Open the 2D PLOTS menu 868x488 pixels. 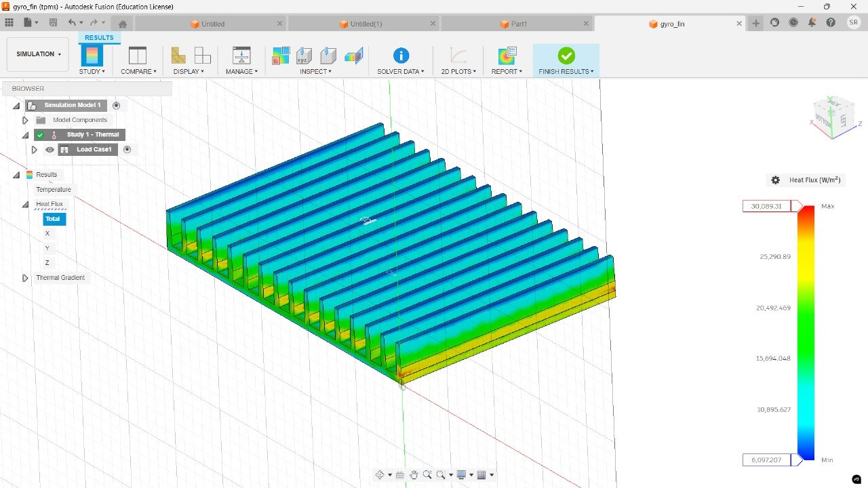pos(458,71)
